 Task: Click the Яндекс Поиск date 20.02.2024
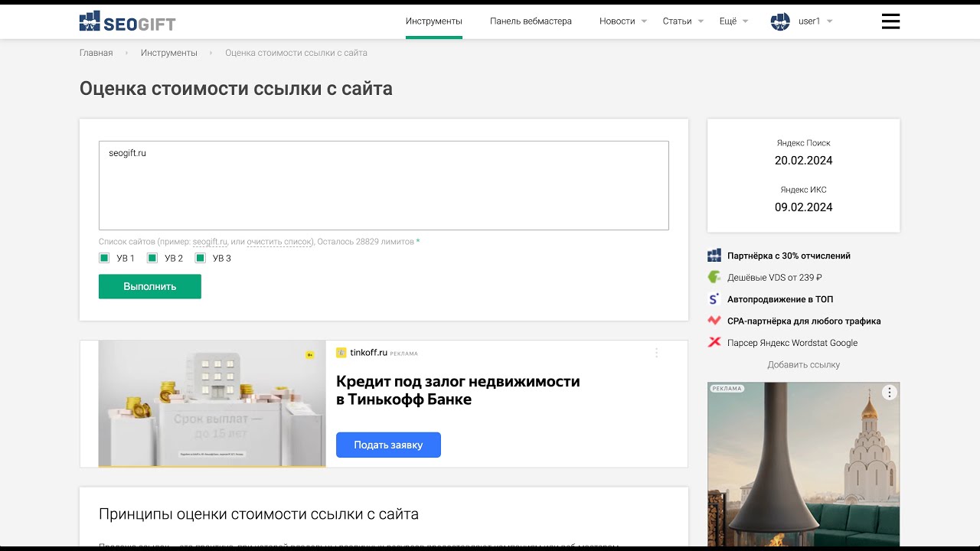[x=804, y=161]
